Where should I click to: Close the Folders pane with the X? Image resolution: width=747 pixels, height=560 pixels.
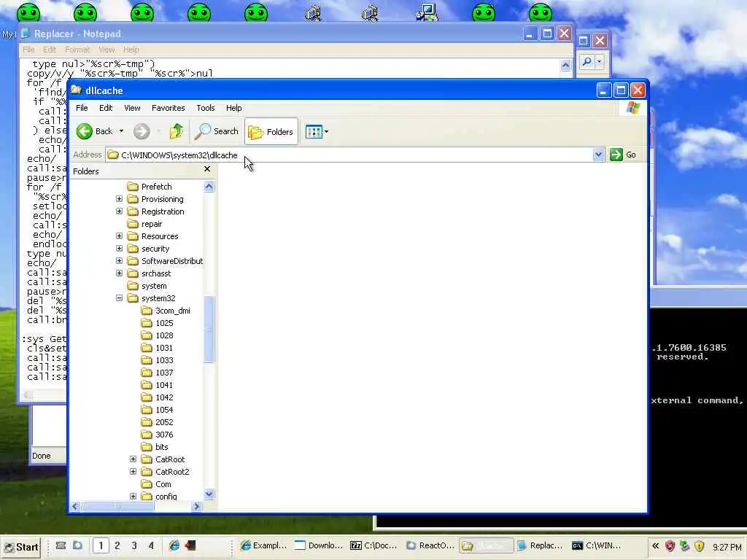pos(207,169)
